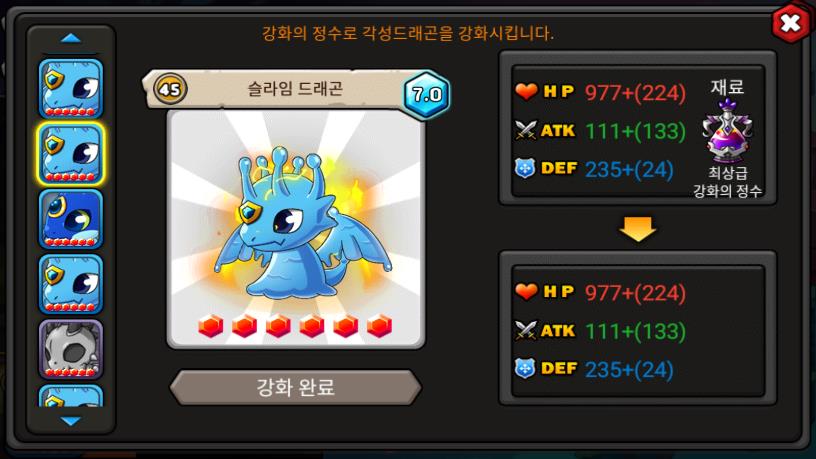Click the DEF shield icon in the top panel
This screenshot has height=459, width=816.
click(x=525, y=169)
